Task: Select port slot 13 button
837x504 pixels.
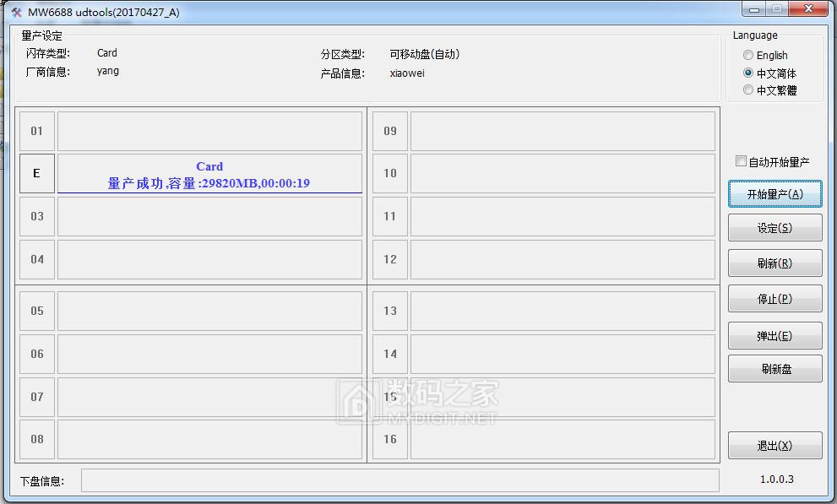Action: (390, 311)
